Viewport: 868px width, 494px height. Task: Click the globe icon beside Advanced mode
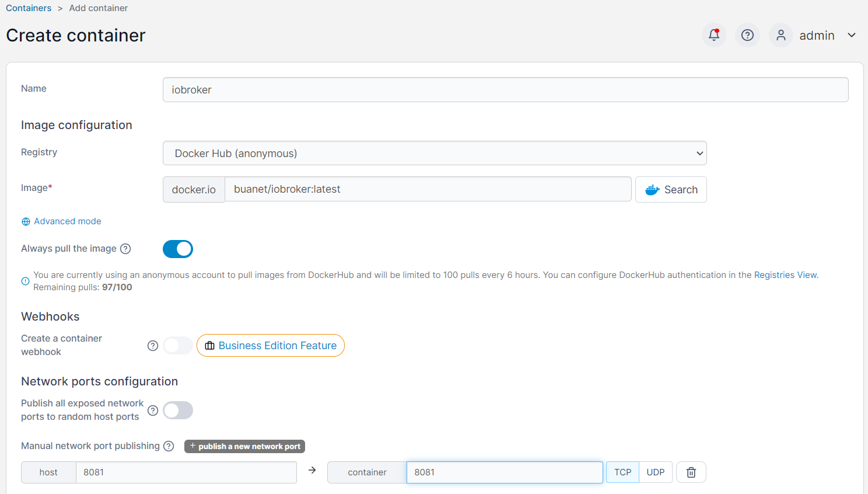tap(26, 221)
